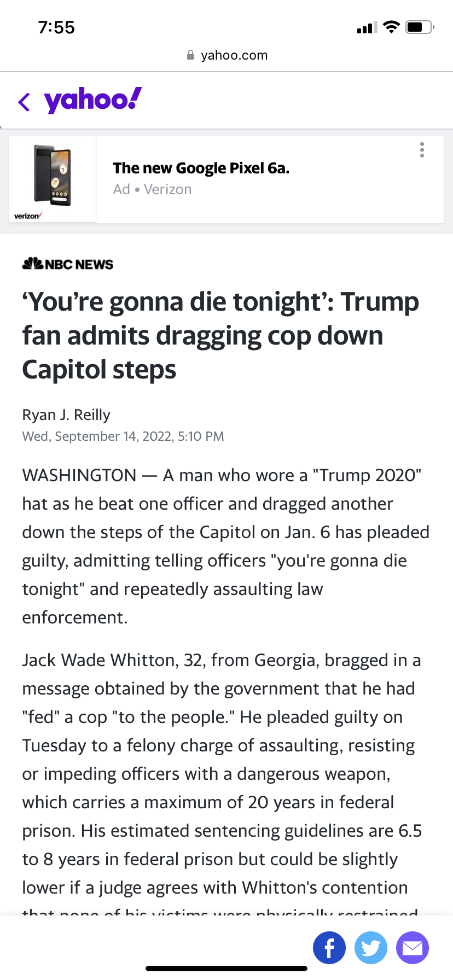Tap the Ad Verizon label
Image resolution: width=453 pixels, height=980 pixels.
point(152,189)
